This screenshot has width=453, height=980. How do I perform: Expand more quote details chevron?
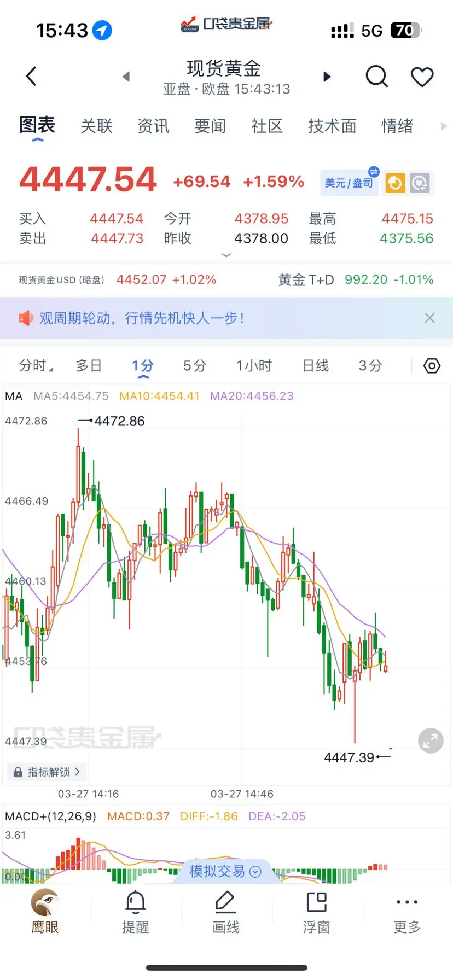point(226,255)
